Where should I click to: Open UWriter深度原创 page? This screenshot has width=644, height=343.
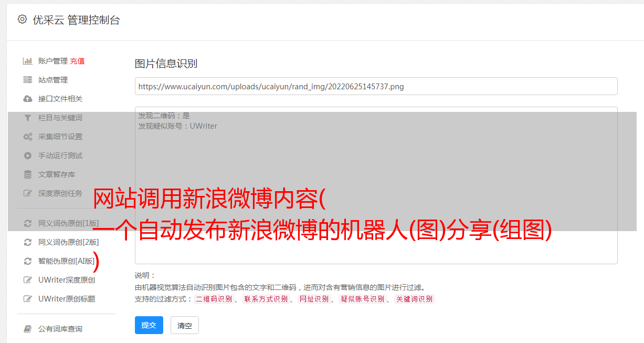click(x=67, y=280)
